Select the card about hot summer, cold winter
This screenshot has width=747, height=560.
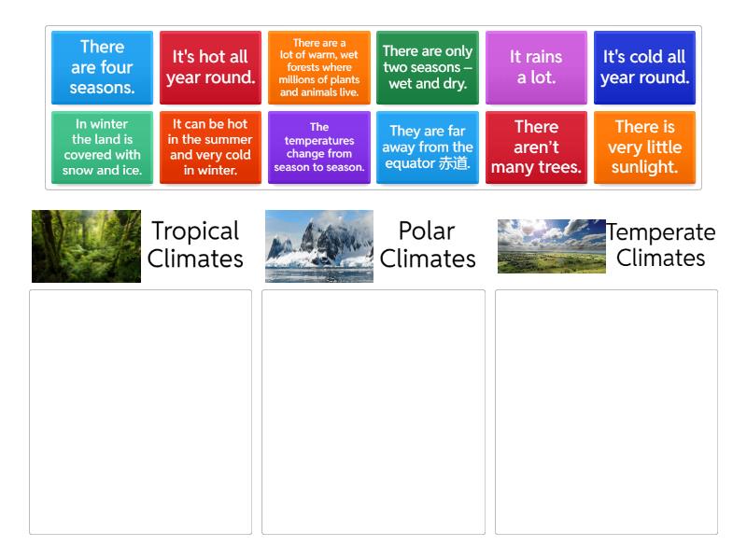pyautogui.click(x=210, y=147)
